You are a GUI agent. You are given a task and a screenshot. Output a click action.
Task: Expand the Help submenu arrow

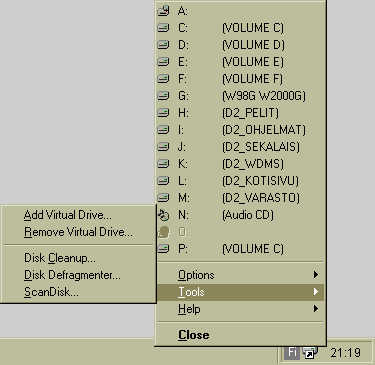click(316, 309)
